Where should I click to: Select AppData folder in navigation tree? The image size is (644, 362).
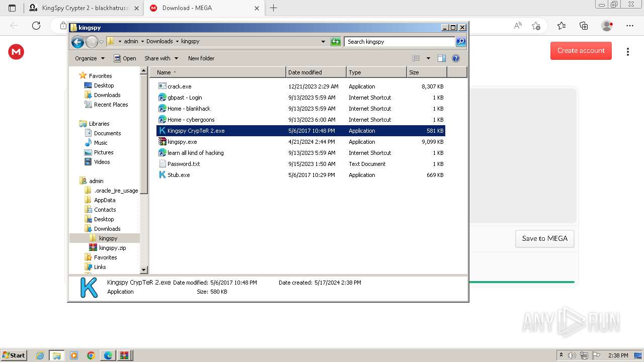(x=105, y=200)
